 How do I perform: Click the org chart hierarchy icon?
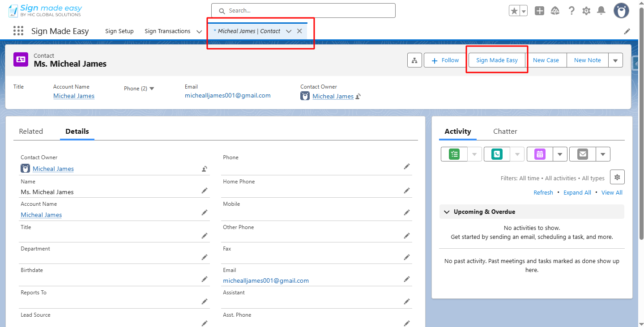[x=414, y=60]
